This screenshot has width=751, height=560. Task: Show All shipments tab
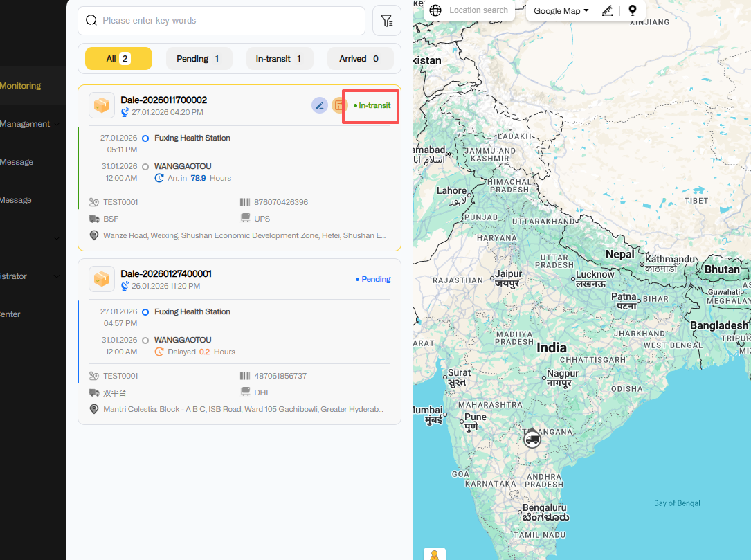point(118,59)
